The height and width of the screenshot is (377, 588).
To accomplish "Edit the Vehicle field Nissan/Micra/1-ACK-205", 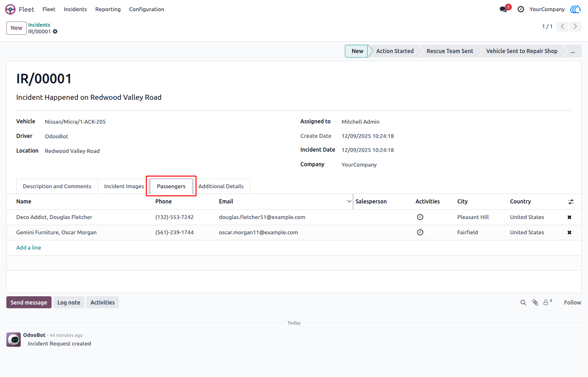I will coord(75,122).
